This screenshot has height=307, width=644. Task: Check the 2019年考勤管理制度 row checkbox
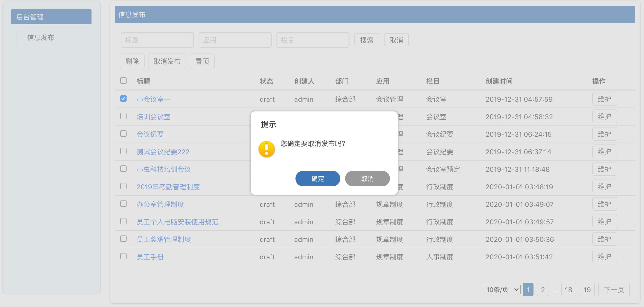pyautogui.click(x=123, y=186)
